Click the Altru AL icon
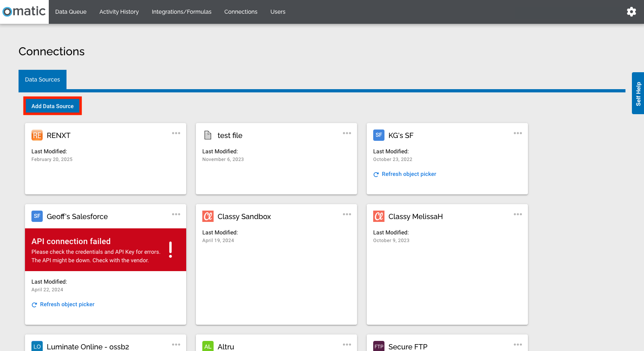 [x=208, y=346]
